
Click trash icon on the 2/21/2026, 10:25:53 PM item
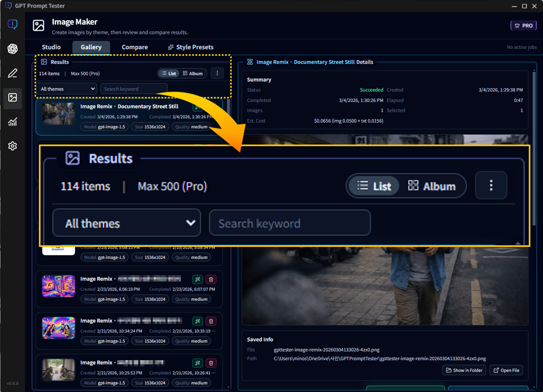click(211, 363)
